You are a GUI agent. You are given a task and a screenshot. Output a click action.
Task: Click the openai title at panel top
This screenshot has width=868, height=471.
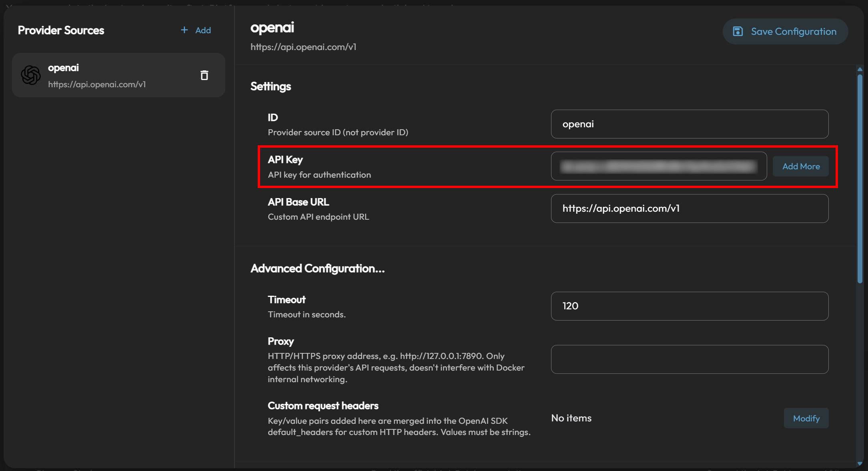coord(272,28)
